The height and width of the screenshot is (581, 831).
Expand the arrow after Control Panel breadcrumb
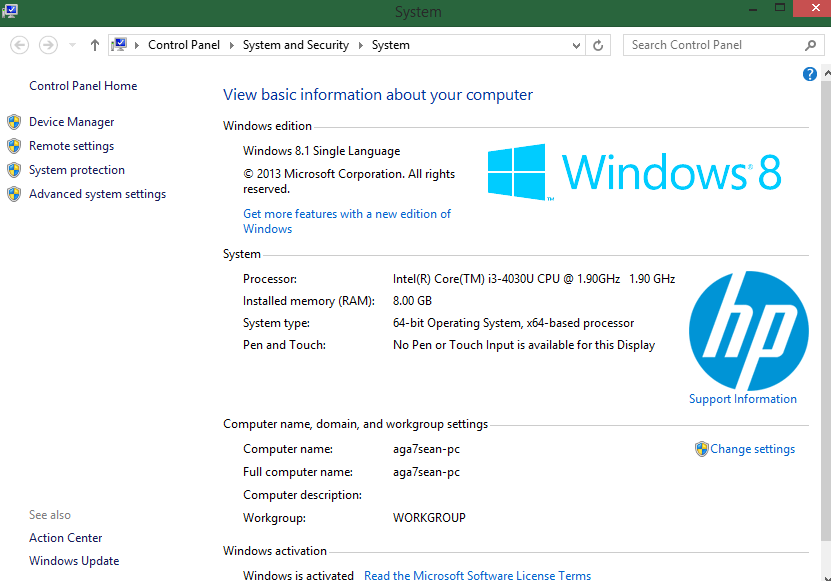pos(231,45)
